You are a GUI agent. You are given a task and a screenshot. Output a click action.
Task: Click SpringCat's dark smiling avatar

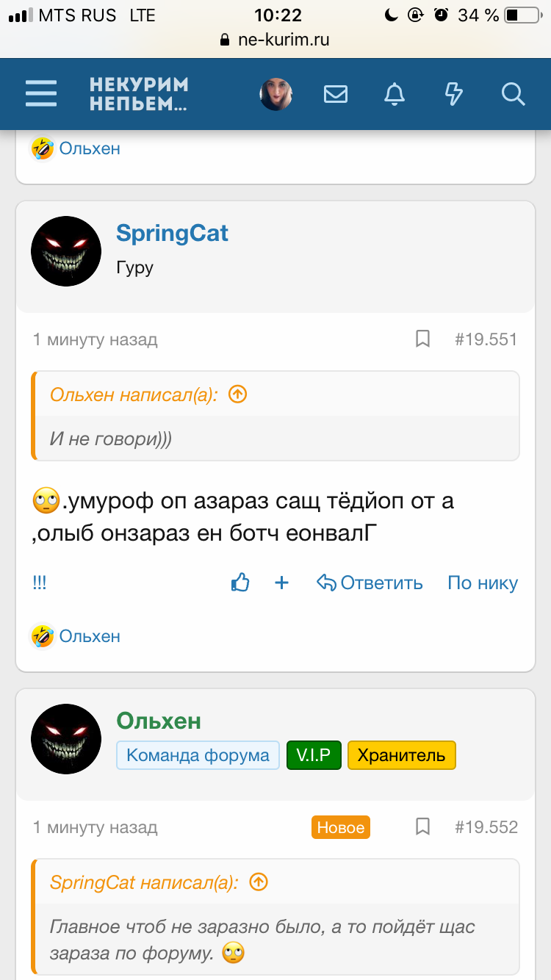click(x=66, y=251)
